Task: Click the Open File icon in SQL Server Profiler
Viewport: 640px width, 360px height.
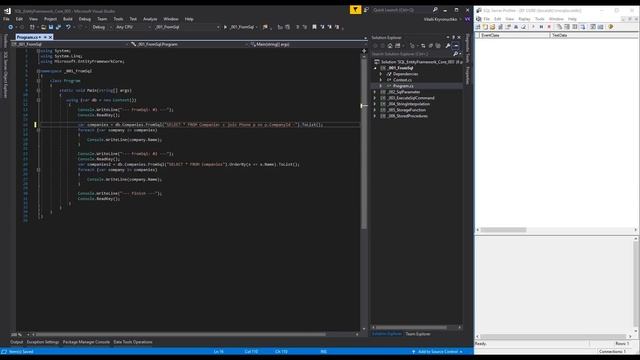Action: [493, 27]
